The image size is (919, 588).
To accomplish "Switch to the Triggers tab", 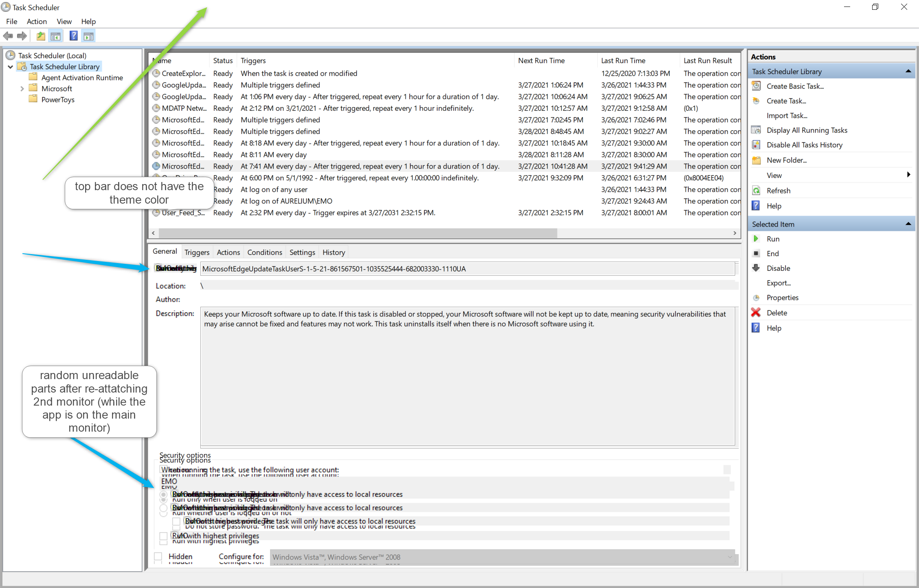I will pyautogui.click(x=197, y=252).
